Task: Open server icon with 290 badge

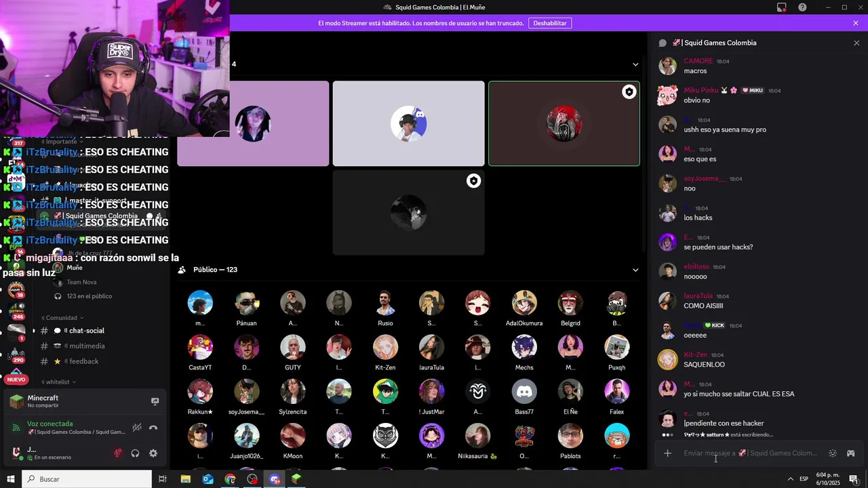Action: click(16, 355)
